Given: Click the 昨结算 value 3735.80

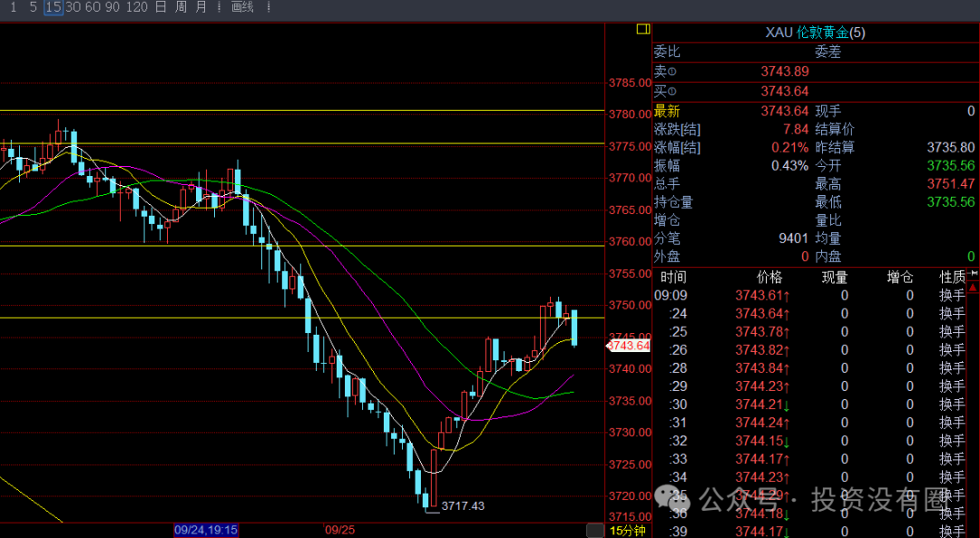Looking at the screenshot, I should click(x=951, y=148).
